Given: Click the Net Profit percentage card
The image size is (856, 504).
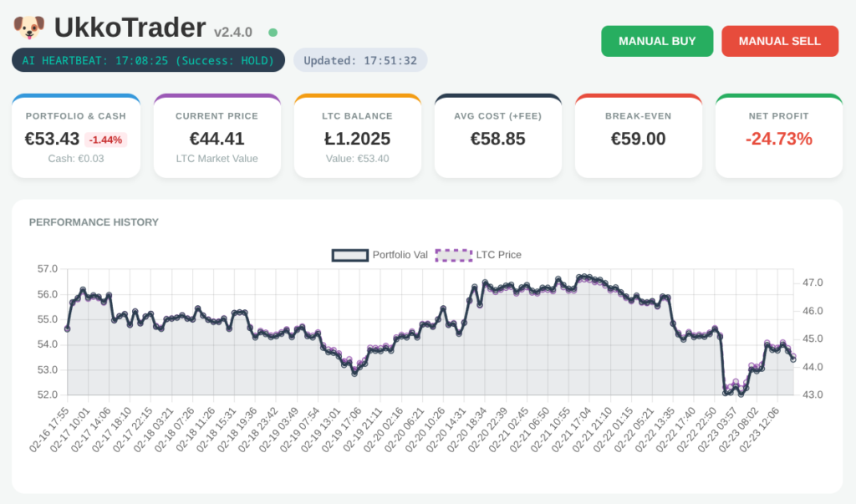Looking at the screenshot, I should point(778,134).
